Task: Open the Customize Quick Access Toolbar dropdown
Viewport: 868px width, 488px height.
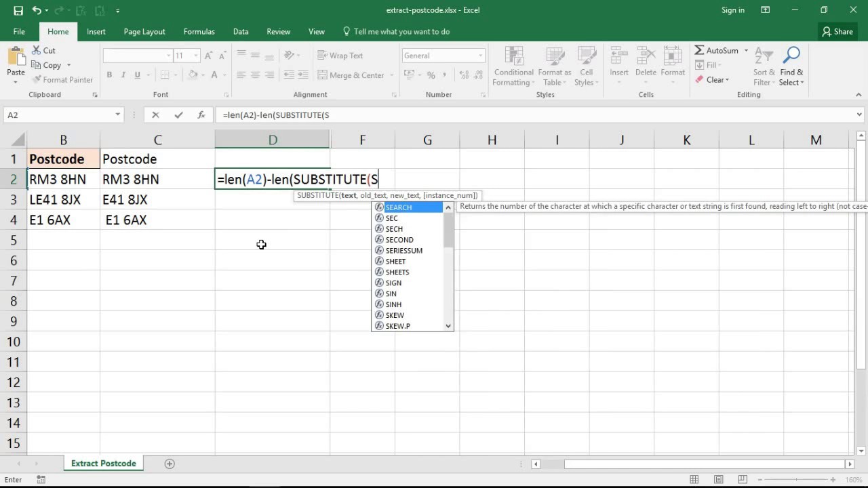Action: (x=118, y=10)
